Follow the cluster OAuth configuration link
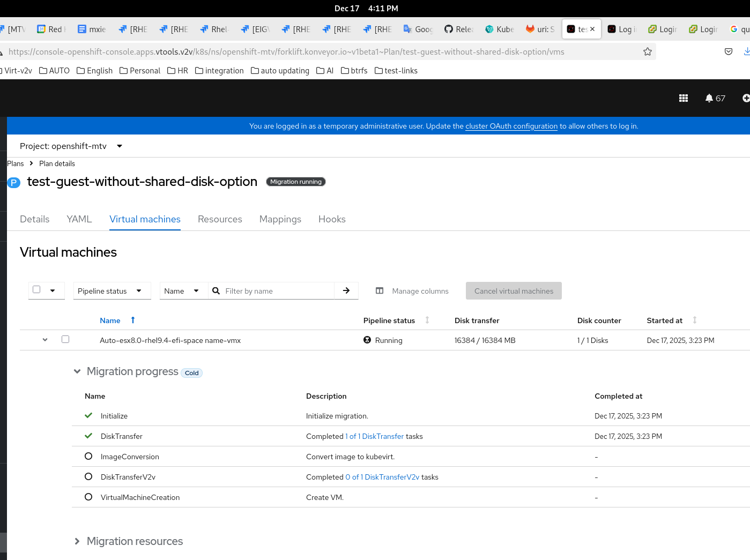Screen dimensions: 750x560 tap(511, 126)
